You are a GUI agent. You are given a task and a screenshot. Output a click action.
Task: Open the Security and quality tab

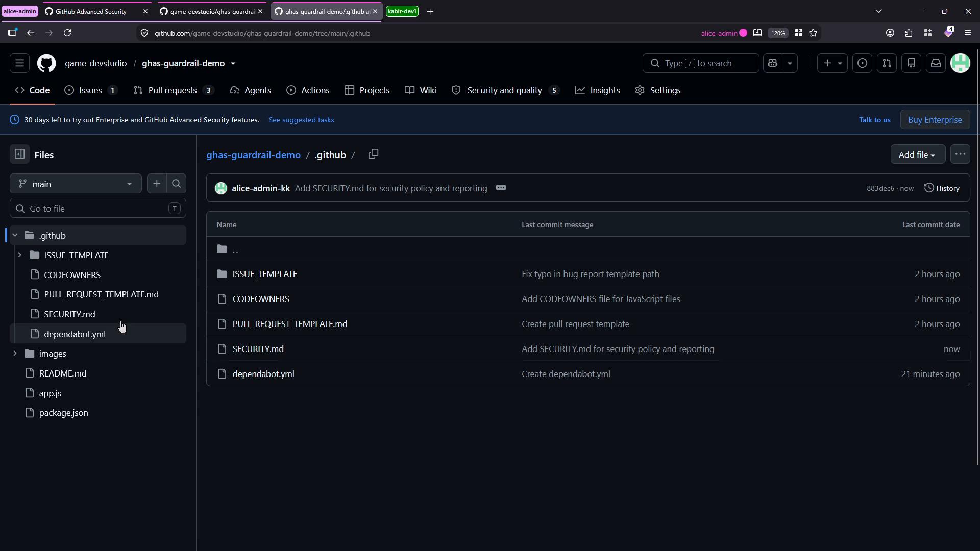click(x=505, y=90)
